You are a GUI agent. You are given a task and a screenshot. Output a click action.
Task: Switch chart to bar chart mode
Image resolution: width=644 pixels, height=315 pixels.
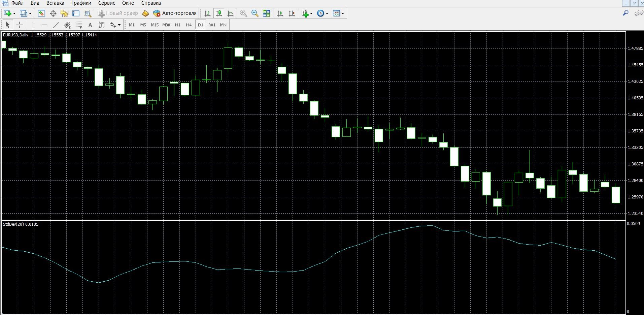click(207, 13)
